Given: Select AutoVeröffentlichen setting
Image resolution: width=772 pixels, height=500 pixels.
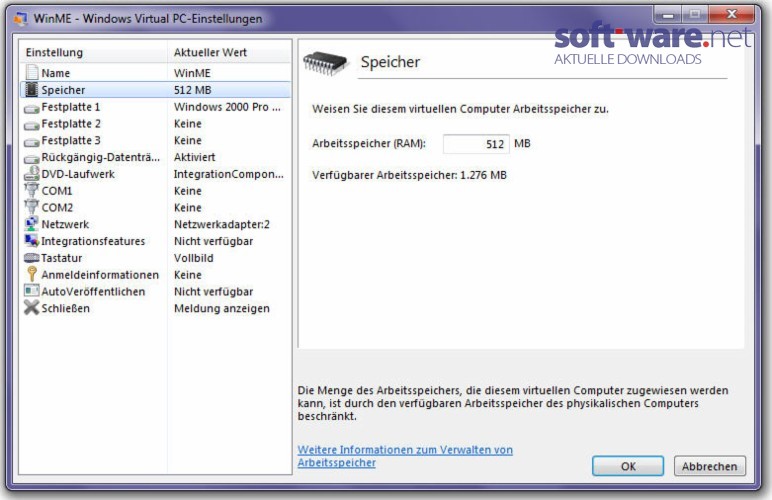Looking at the screenshot, I should pyautogui.click(x=155, y=291).
